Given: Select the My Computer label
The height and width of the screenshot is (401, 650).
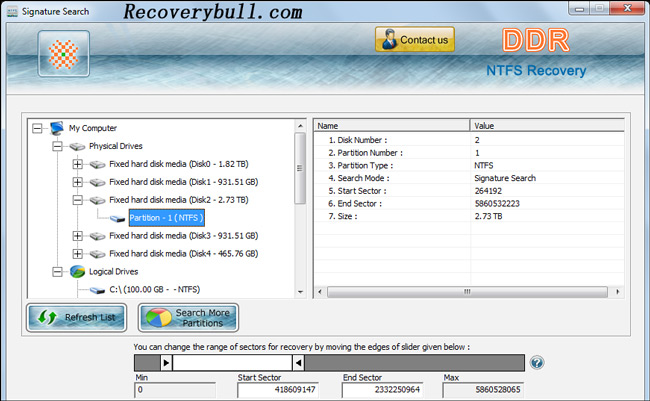Looking at the screenshot, I should point(93,128).
